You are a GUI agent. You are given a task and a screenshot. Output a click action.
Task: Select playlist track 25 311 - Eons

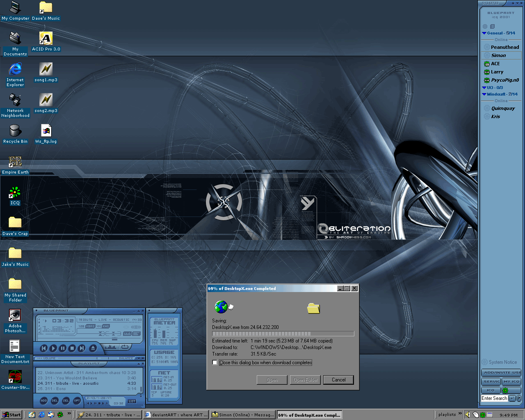pyautogui.click(x=87, y=389)
